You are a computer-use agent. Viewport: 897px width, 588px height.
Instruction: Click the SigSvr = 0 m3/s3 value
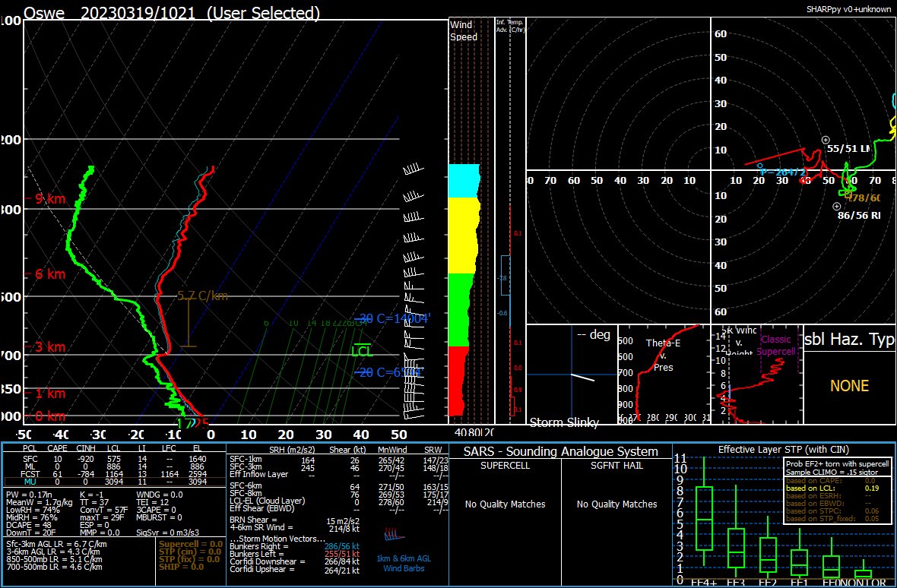click(167, 533)
